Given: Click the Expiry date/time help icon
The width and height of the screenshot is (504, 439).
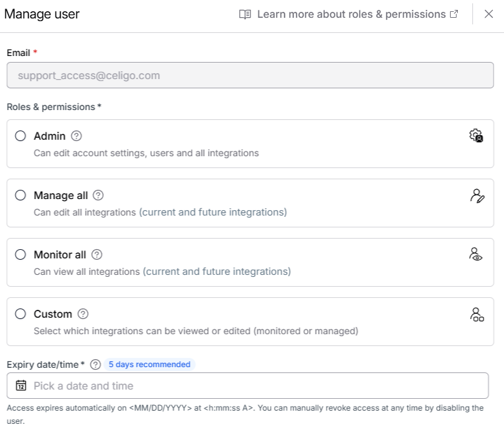Looking at the screenshot, I should pos(96,365).
